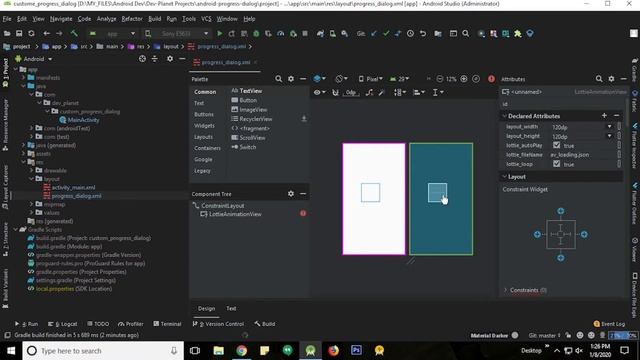Select the Containers palette category
Screen dimensions: 640x360
207,148
